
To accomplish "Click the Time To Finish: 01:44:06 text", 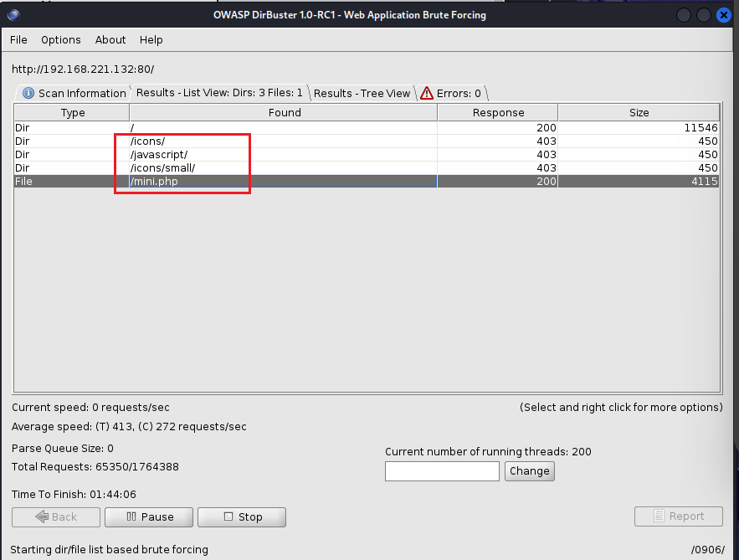I will 74,495.
